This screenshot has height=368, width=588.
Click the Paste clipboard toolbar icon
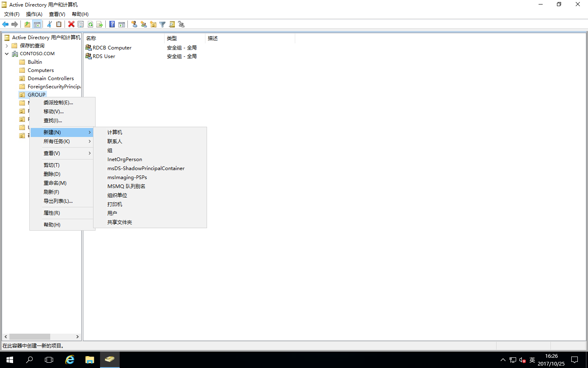point(59,25)
